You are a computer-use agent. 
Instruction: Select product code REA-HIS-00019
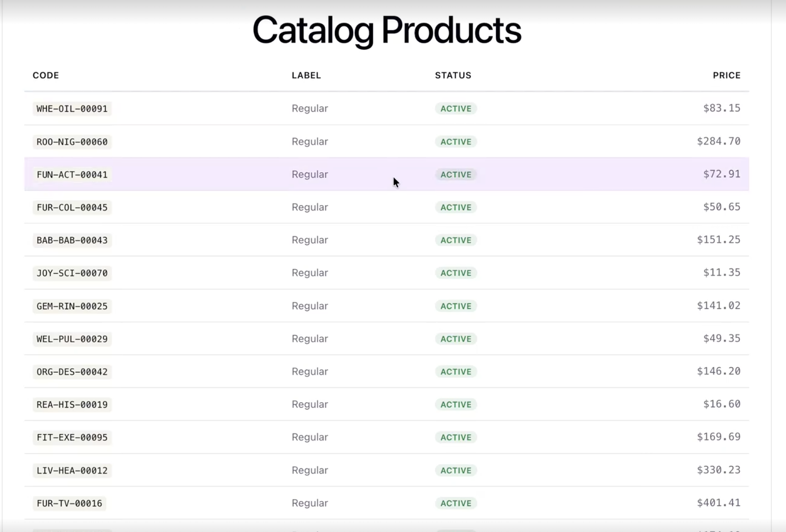(x=72, y=405)
